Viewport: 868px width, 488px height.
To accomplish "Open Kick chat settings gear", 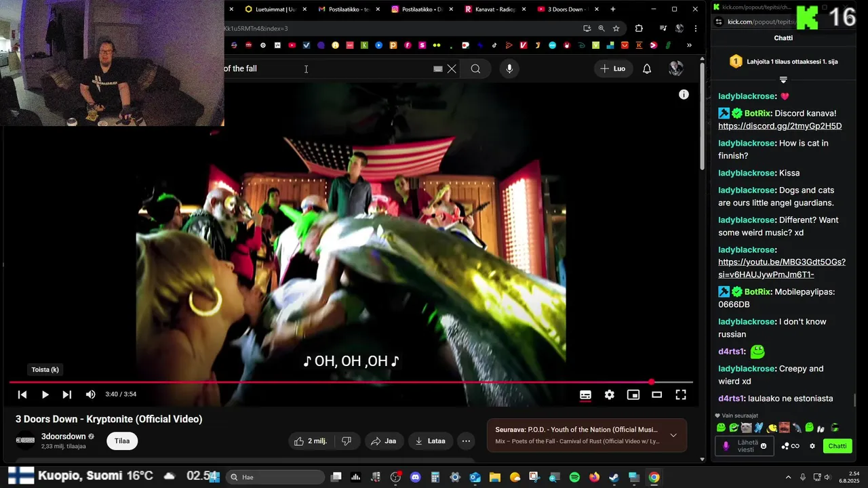I will 812,446.
